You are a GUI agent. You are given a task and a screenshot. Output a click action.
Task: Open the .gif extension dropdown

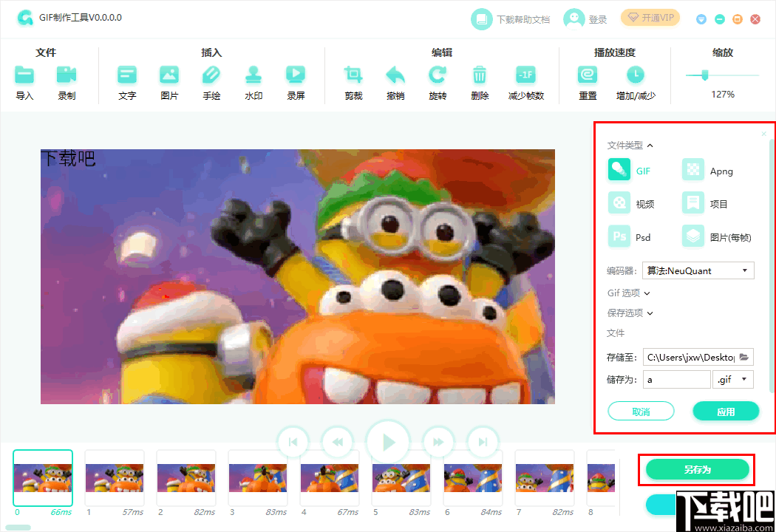[x=732, y=380]
